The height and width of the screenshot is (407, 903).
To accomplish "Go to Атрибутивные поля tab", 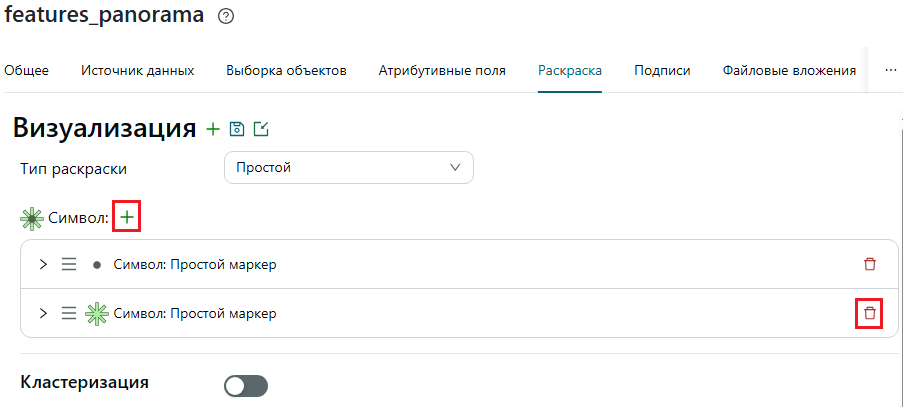I will [442, 71].
